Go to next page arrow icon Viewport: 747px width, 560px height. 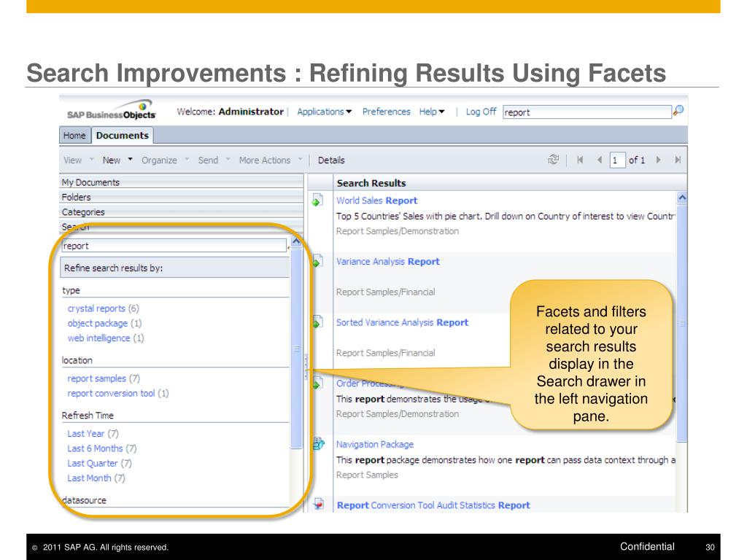pos(659,160)
